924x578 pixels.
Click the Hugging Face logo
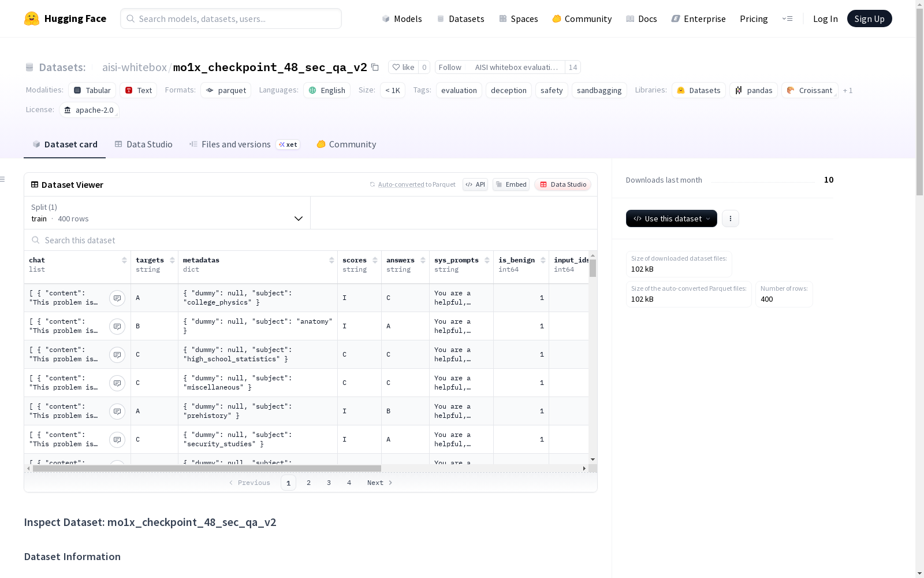(x=65, y=18)
